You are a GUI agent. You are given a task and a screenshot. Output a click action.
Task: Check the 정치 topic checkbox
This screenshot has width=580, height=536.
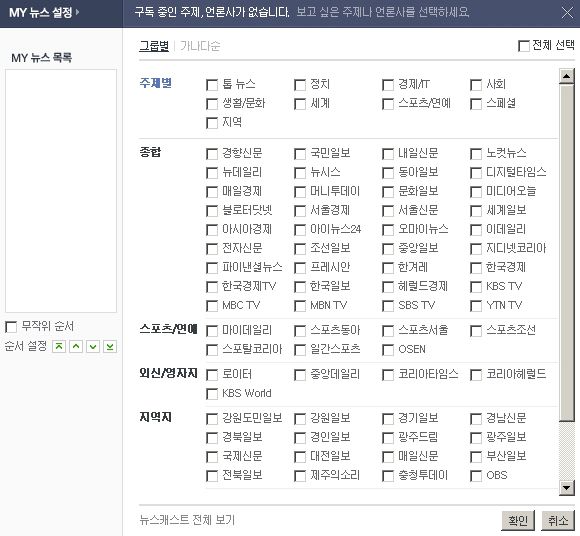coord(300,85)
